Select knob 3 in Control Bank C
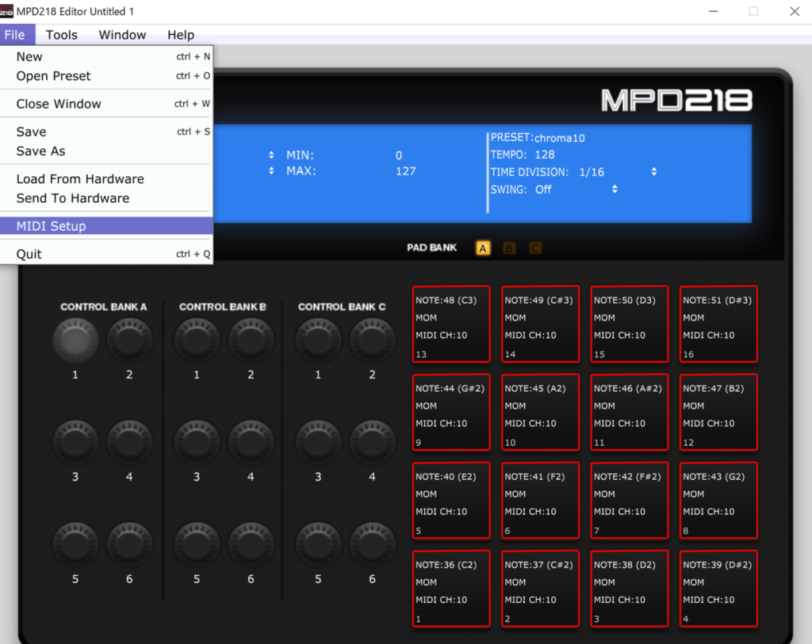The height and width of the screenshot is (644, 812). click(318, 443)
